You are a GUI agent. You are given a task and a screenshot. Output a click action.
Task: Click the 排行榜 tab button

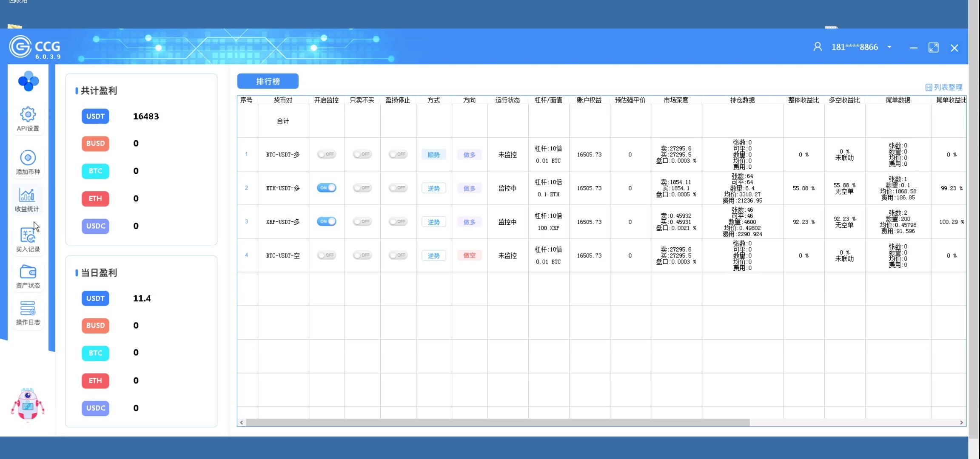[x=268, y=81]
